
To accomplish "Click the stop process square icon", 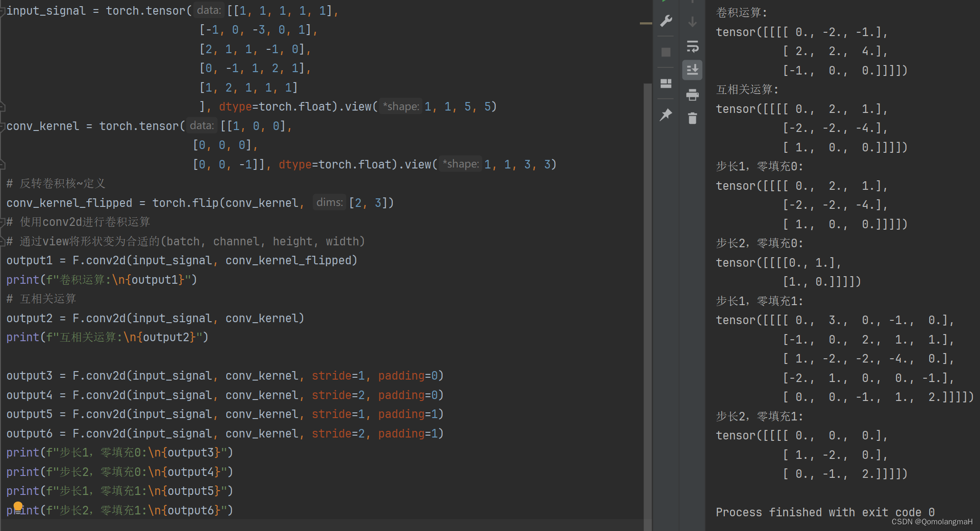I will pos(666,52).
